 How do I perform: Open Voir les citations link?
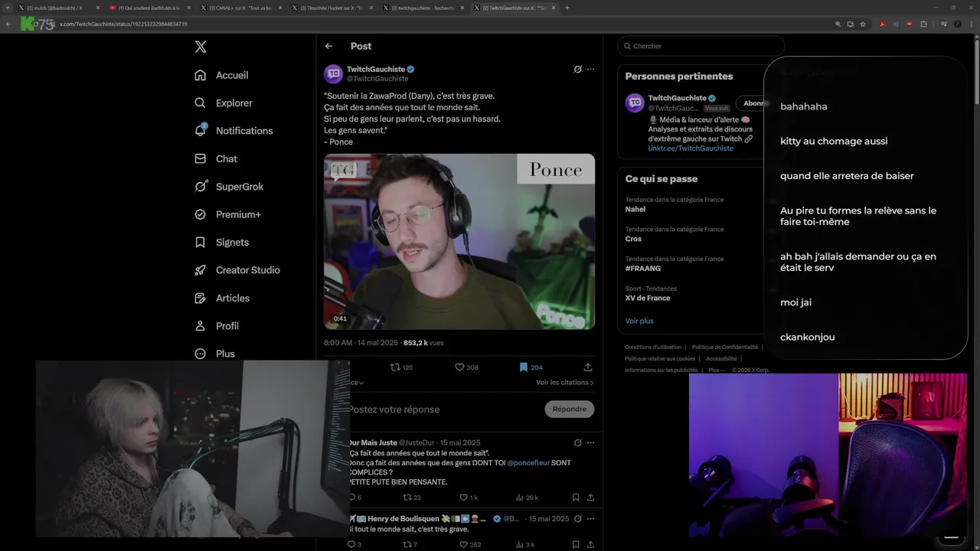pos(564,383)
